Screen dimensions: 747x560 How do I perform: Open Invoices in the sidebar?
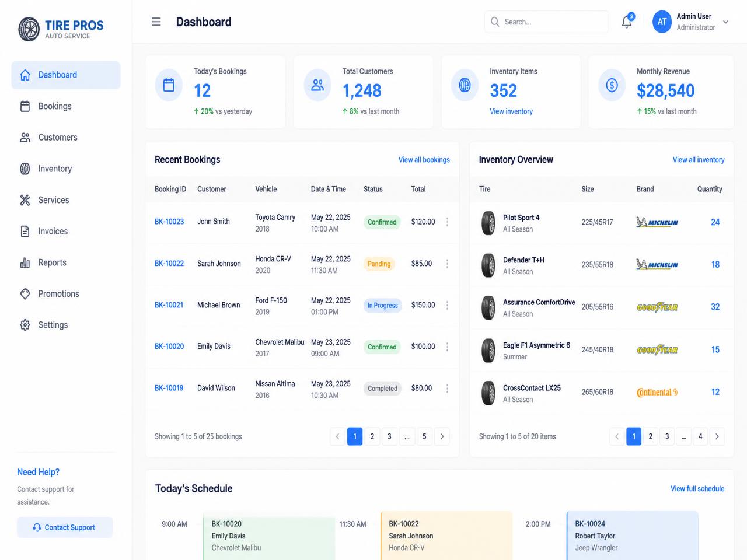(x=66, y=232)
